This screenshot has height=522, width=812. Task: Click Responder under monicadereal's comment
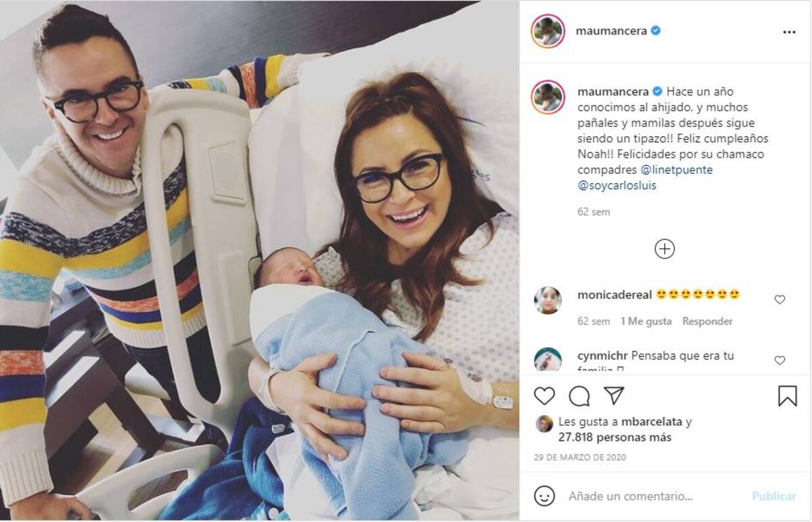(x=707, y=322)
